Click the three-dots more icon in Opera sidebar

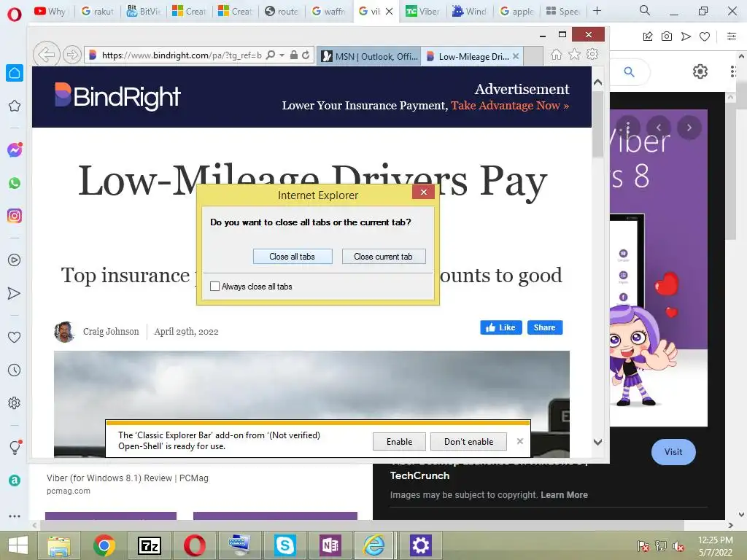15,516
